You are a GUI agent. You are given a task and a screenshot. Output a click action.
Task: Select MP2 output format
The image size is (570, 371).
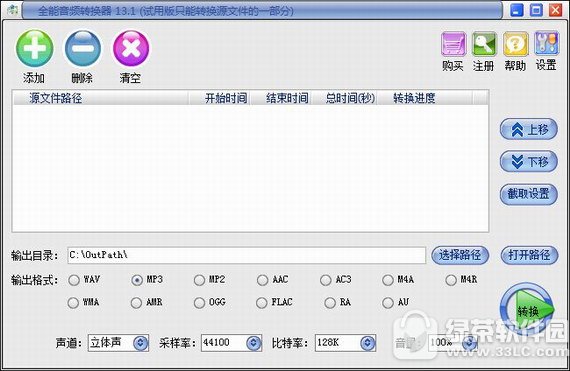coord(199,280)
